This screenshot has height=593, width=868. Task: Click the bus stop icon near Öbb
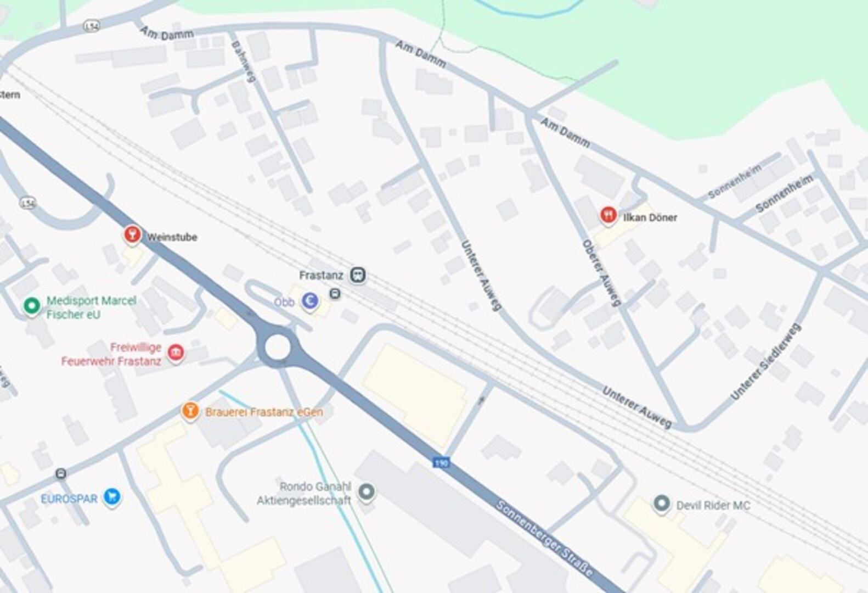click(335, 294)
